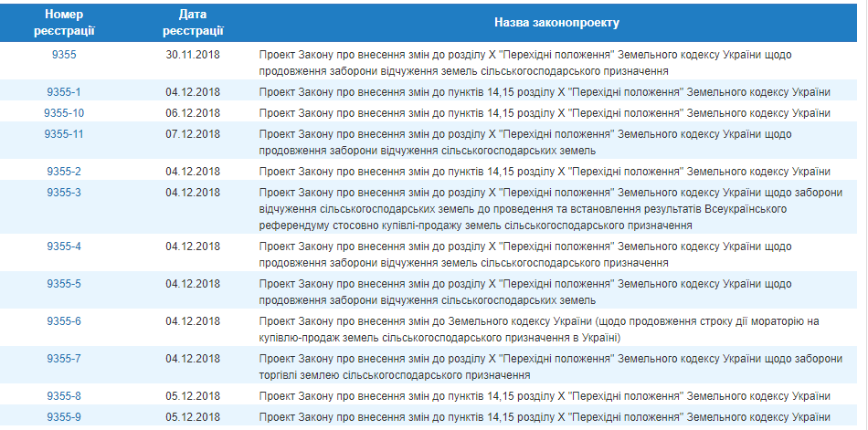The height and width of the screenshot is (430, 868).
Task: Open bill 9355-6 link
Action: pyautogui.click(x=64, y=321)
